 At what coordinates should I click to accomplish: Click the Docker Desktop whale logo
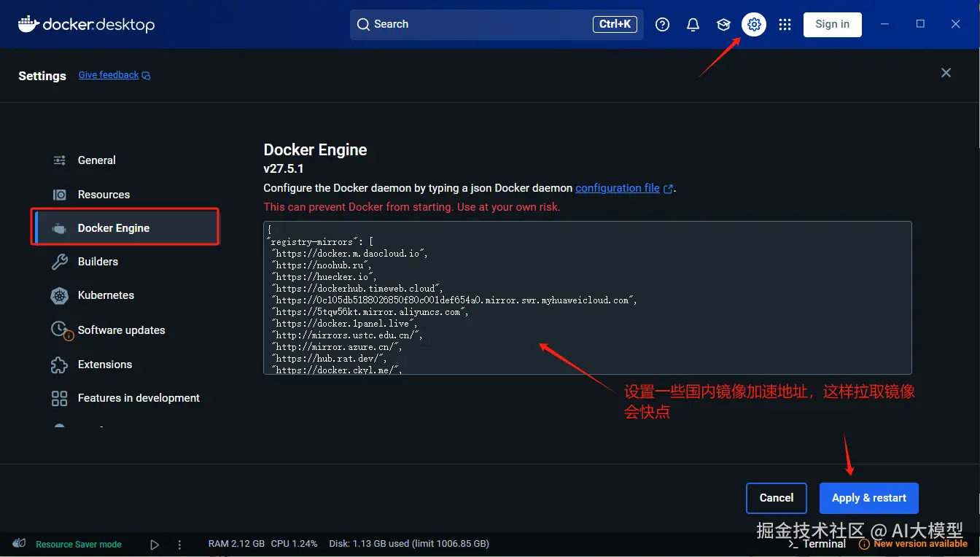tap(28, 24)
